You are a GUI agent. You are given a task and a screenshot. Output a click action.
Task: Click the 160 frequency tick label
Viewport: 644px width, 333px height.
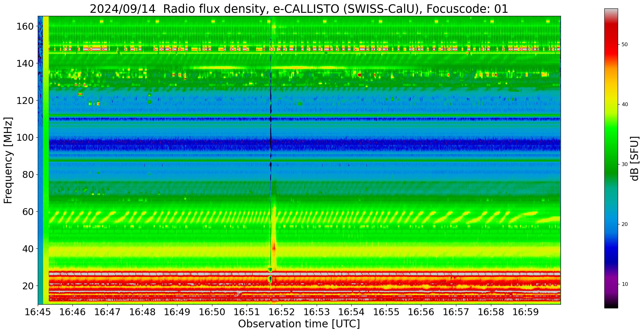point(25,27)
